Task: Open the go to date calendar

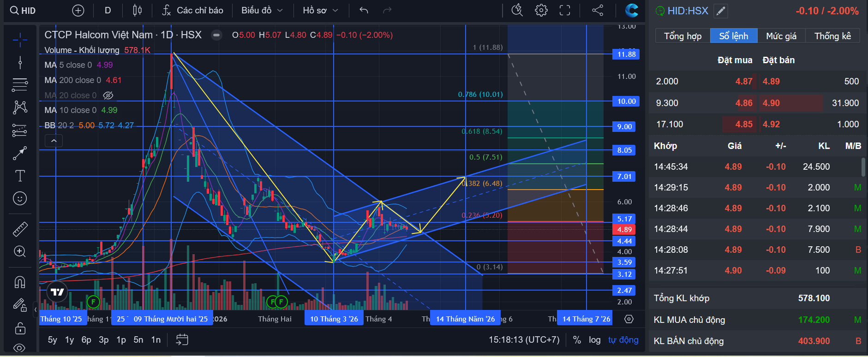Action: pyautogui.click(x=182, y=340)
